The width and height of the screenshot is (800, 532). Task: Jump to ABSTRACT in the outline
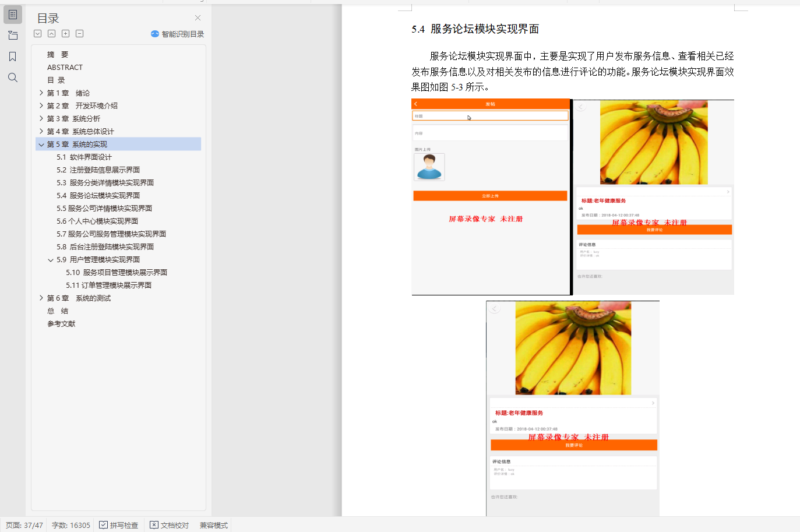point(65,68)
